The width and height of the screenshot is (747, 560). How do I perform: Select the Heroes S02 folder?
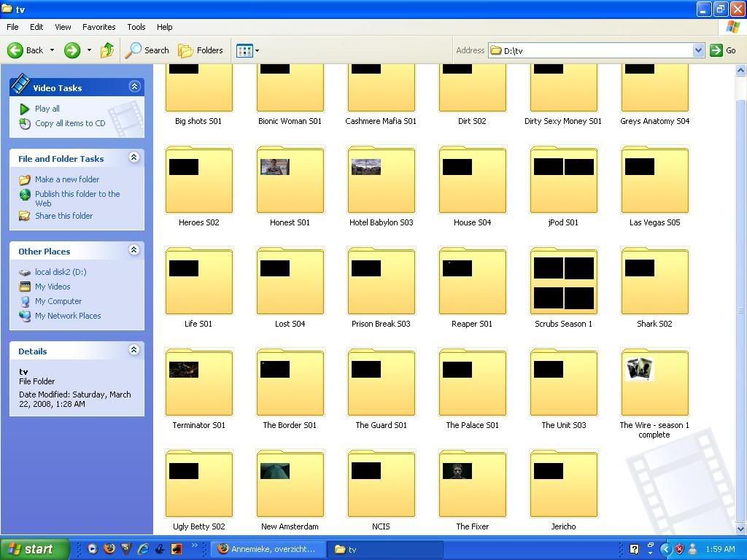198,180
